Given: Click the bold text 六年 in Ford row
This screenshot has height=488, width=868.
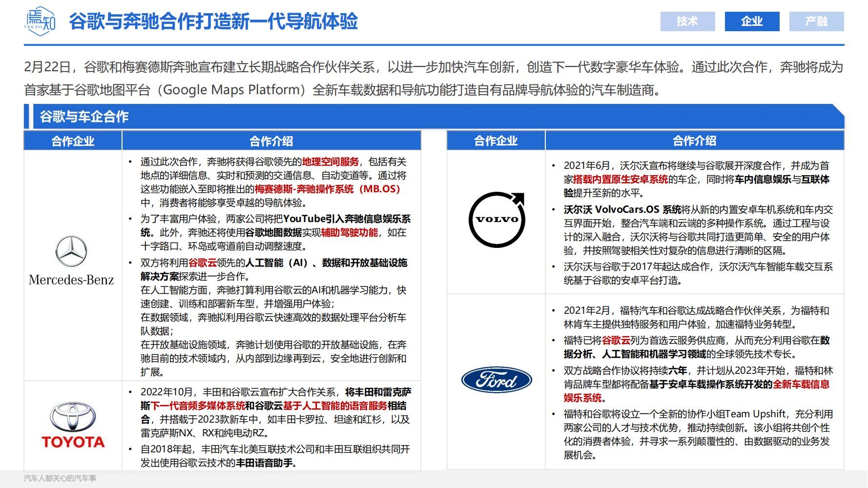Looking at the screenshot, I should click(x=678, y=370).
